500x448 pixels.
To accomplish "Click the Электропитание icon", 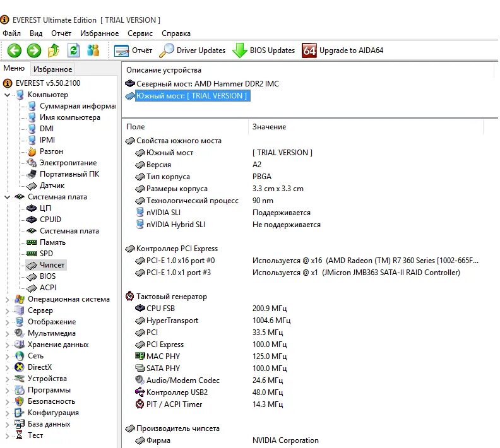I will 32,163.
